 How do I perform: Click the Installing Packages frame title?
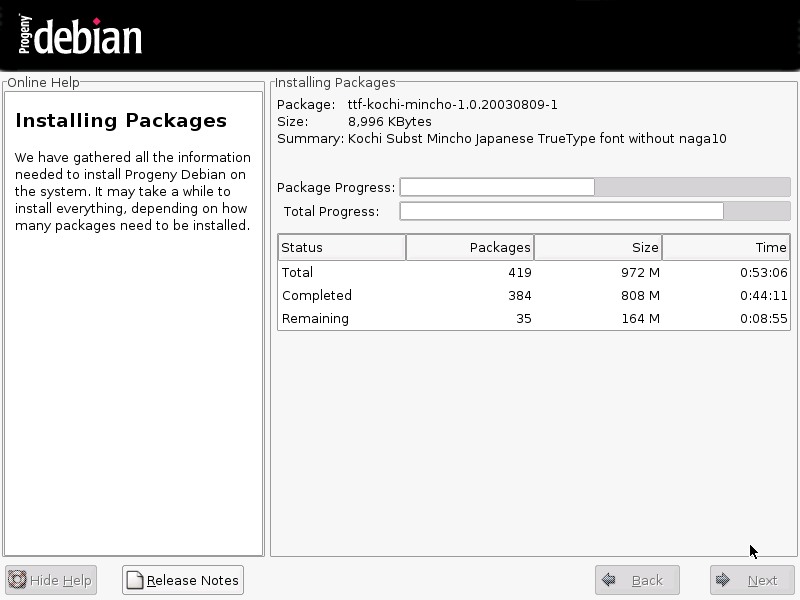pyautogui.click(x=335, y=82)
